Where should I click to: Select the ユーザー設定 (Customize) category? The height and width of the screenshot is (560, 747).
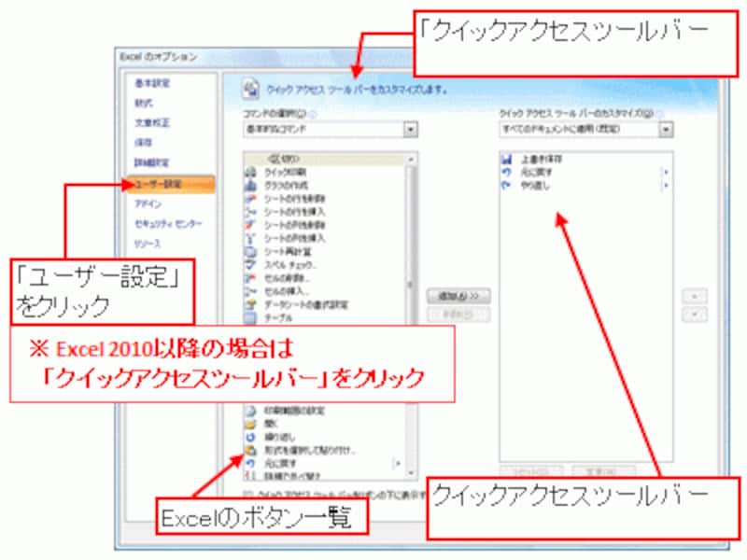(171, 184)
